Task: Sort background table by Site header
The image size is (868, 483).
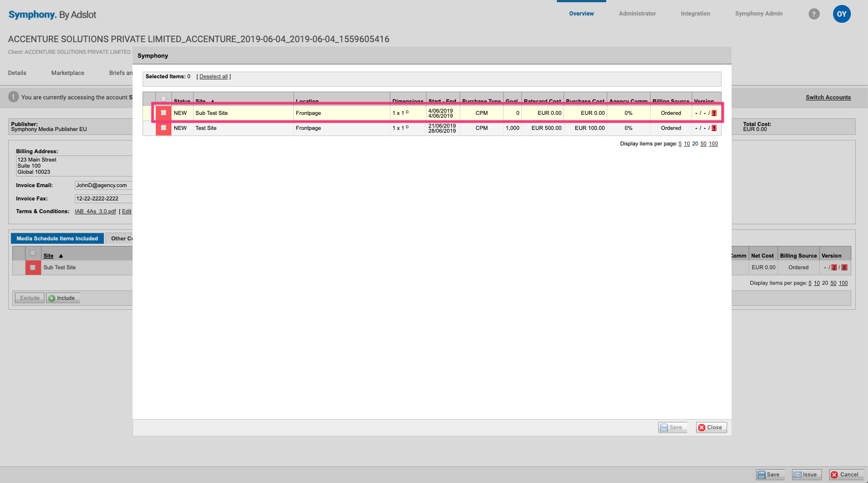Action: [49, 256]
